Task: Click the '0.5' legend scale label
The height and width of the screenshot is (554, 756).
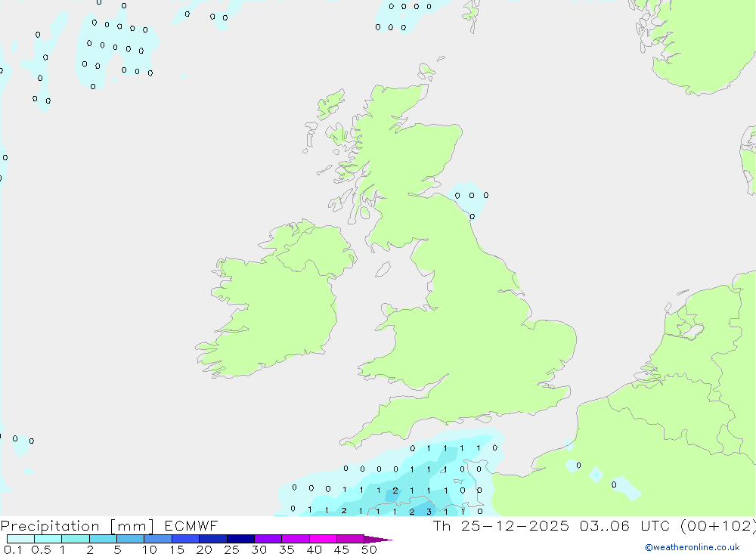Action: coord(41,549)
